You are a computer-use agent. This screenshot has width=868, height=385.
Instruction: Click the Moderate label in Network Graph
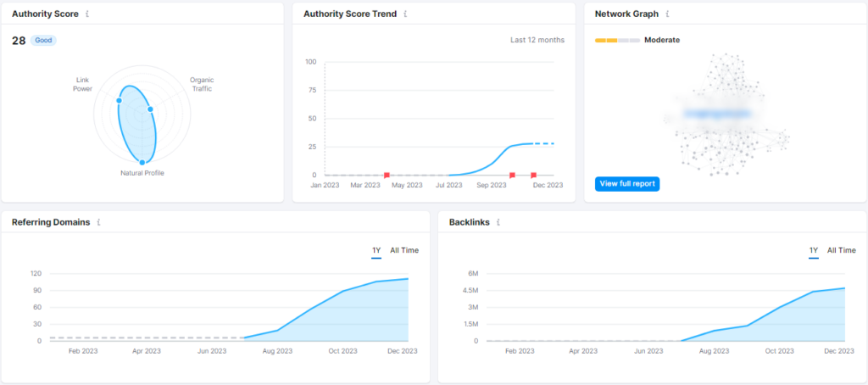(662, 40)
